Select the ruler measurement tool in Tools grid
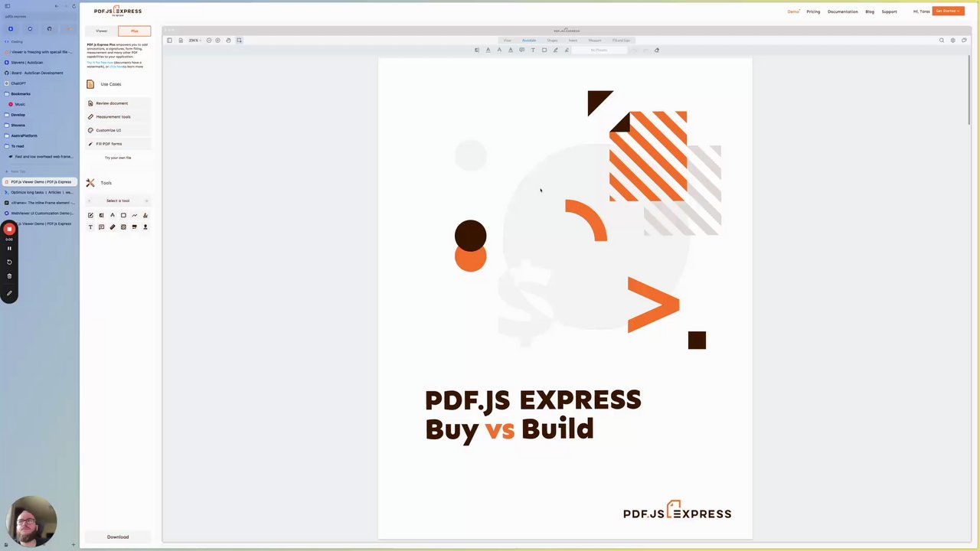The image size is (980, 551). click(x=113, y=227)
